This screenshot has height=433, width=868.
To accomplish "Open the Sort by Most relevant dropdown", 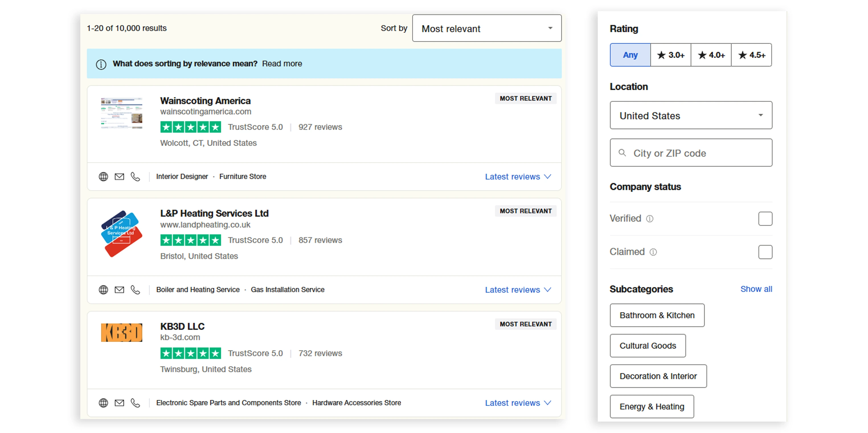I will click(487, 28).
